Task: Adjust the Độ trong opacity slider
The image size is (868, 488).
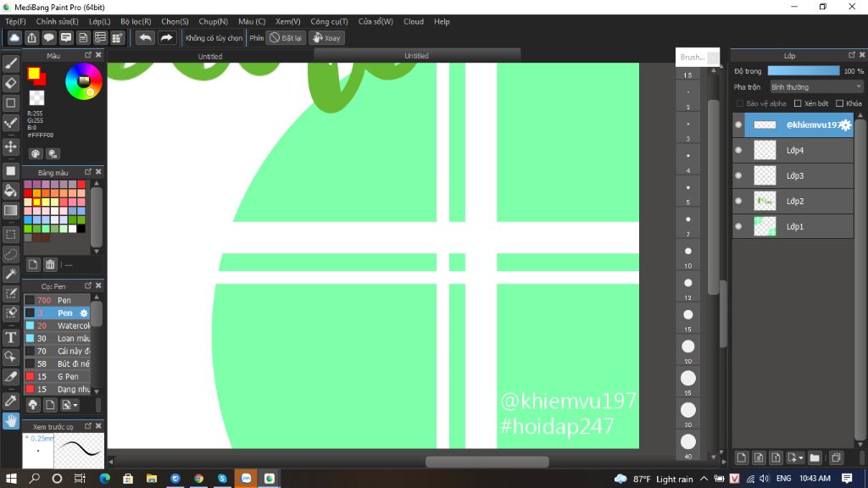Action: point(804,71)
